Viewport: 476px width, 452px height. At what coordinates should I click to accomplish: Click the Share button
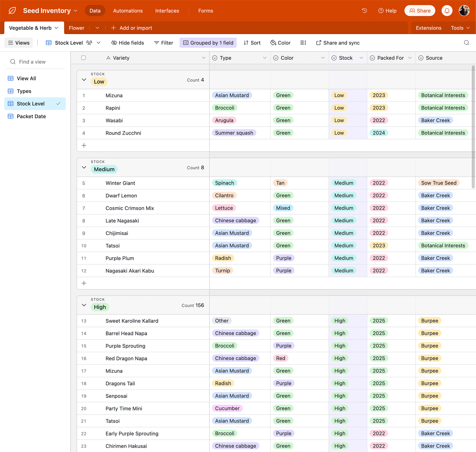tap(419, 11)
